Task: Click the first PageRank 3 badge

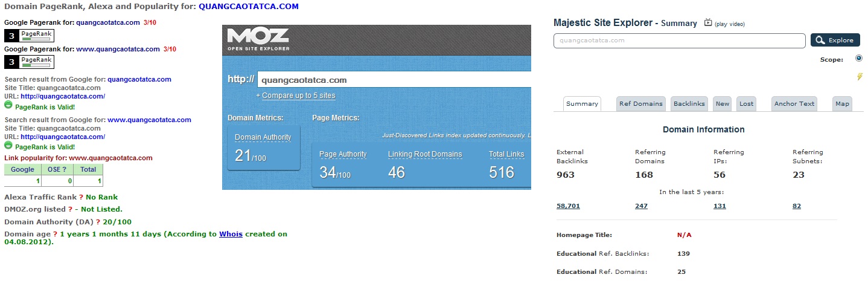Action: tap(30, 35)
